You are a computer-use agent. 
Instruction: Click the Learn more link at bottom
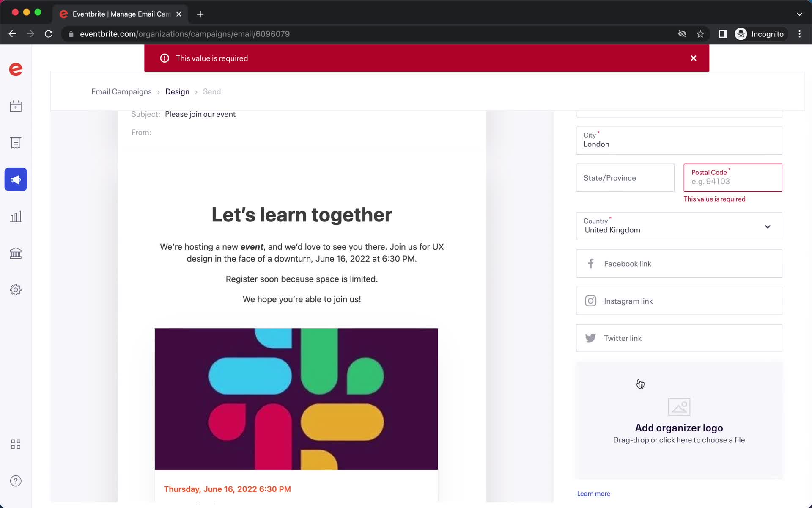(593, 493)
